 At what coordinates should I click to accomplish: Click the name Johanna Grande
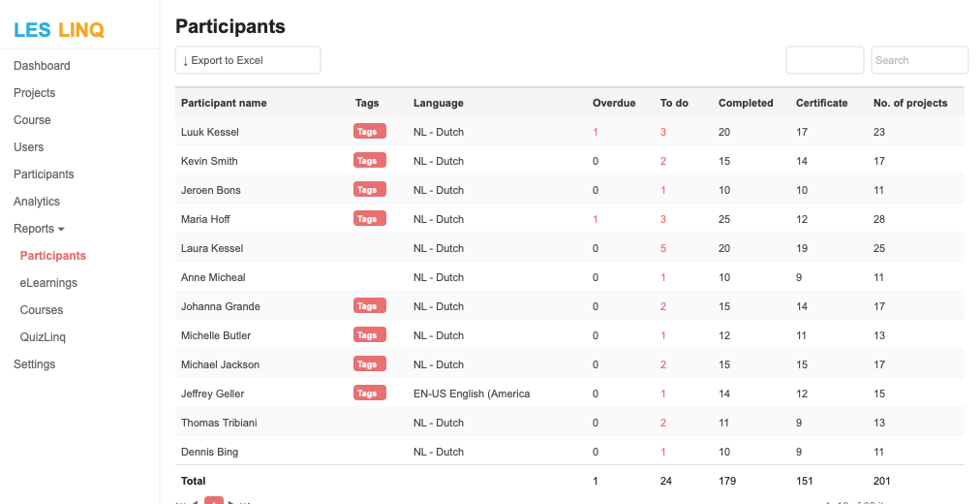[x=221, y=306]
